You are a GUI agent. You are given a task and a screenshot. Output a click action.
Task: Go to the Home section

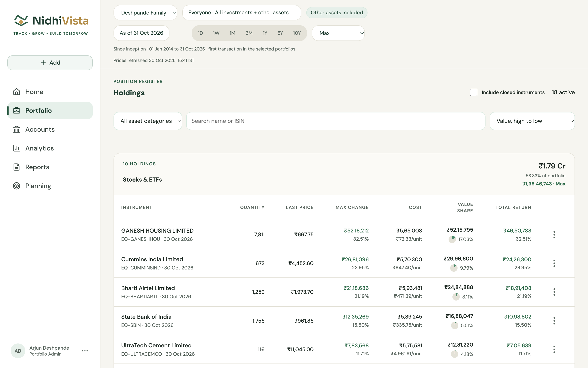pos(50,92)
